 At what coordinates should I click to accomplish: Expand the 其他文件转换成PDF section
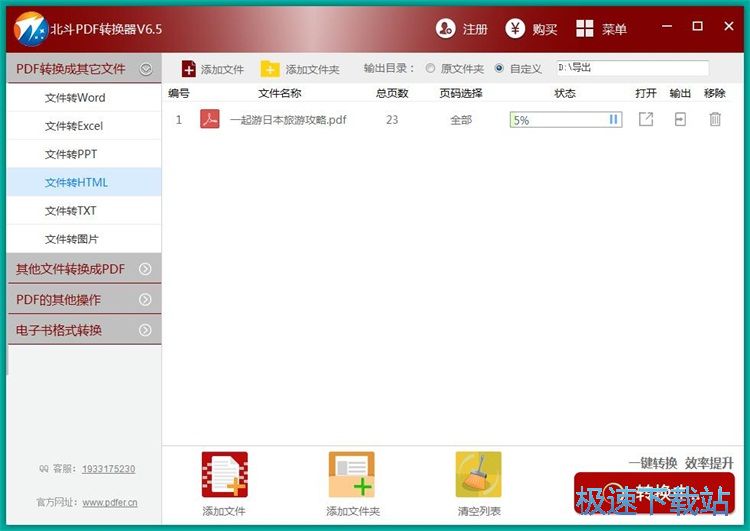pos(145,269)
